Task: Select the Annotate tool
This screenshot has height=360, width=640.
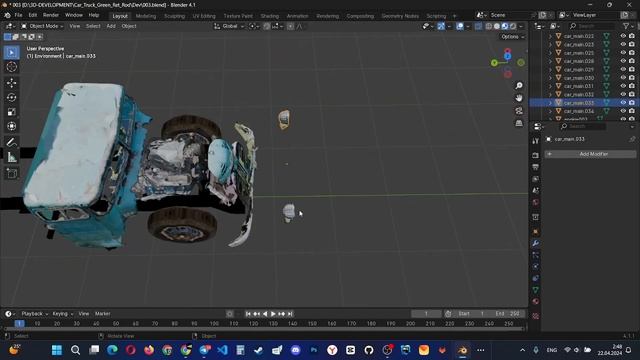Action: click(x=11, y=142)
